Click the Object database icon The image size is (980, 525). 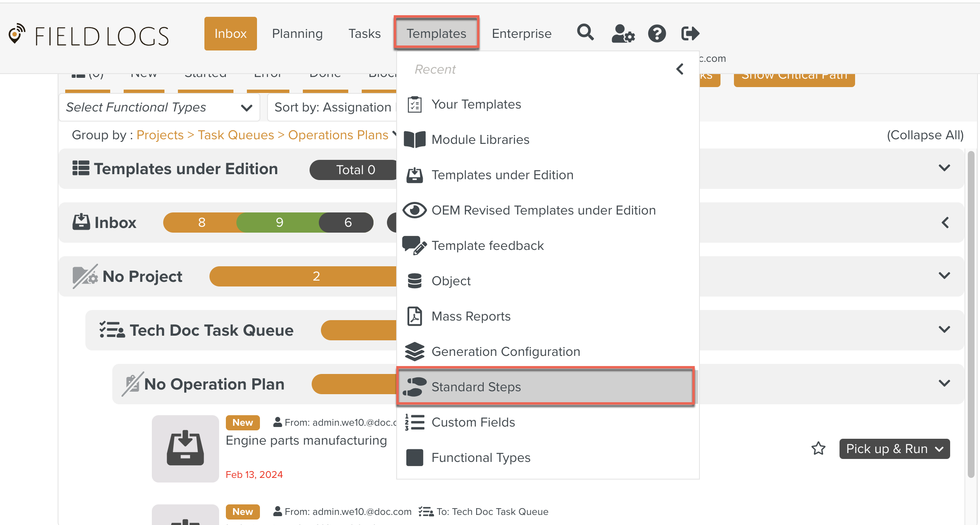coord(414,281)
